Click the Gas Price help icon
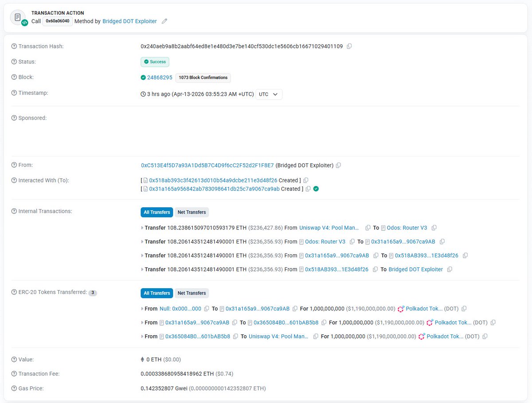 coord(14,388)
